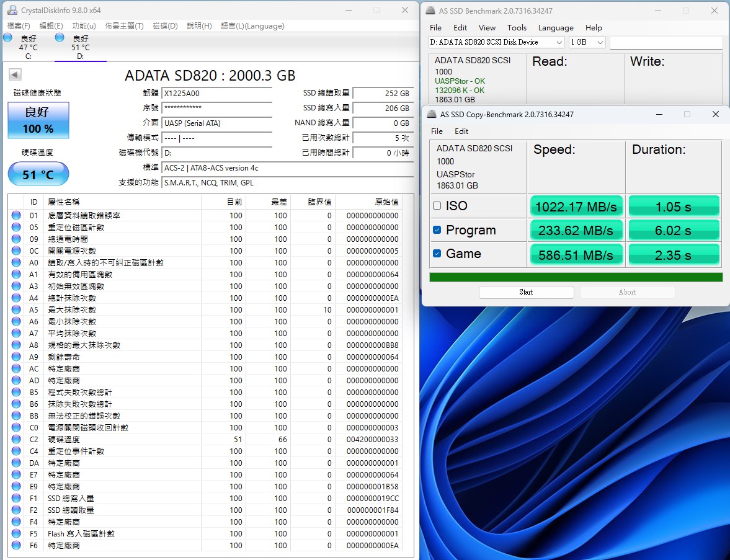The height and width of the screenshot is (560, 730).
Task: Click the firmware field X1225A00
Action: tap(217, 93)
